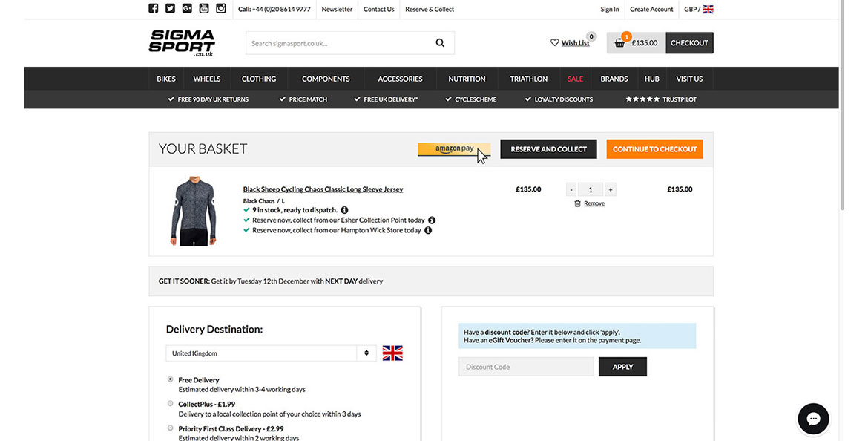868x441 pixels.
Task: Open the Wish List link
Action: pos(575,42)
